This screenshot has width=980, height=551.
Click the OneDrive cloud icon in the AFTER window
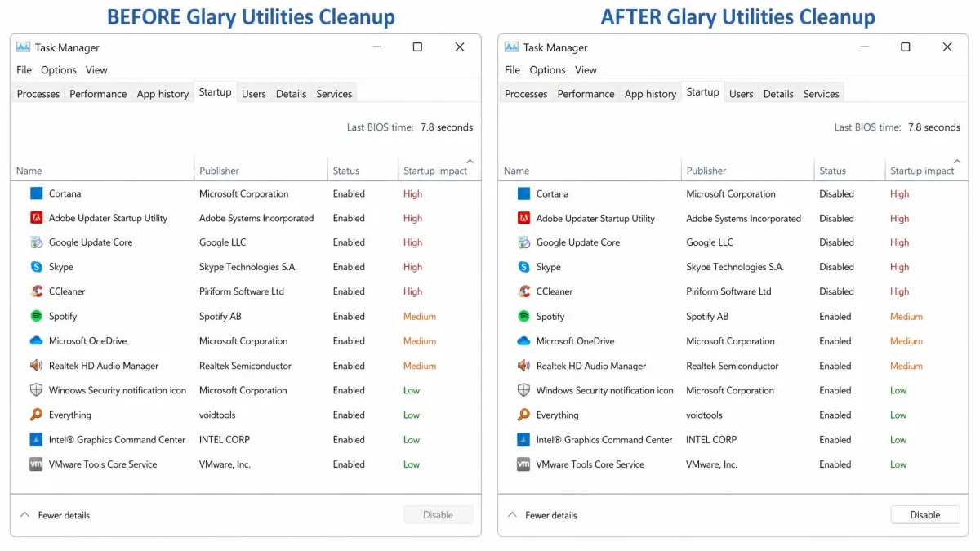(523, 341)
